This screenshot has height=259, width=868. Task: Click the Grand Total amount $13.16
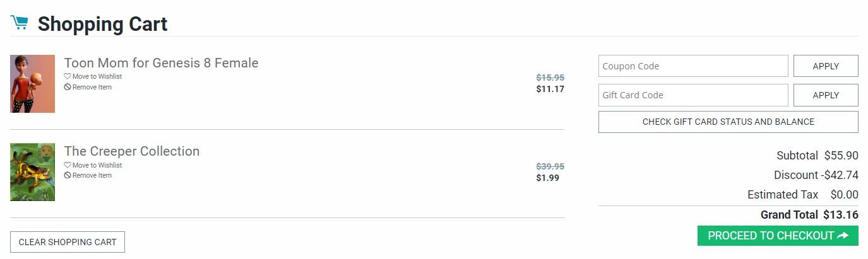(x=841, y=215)
